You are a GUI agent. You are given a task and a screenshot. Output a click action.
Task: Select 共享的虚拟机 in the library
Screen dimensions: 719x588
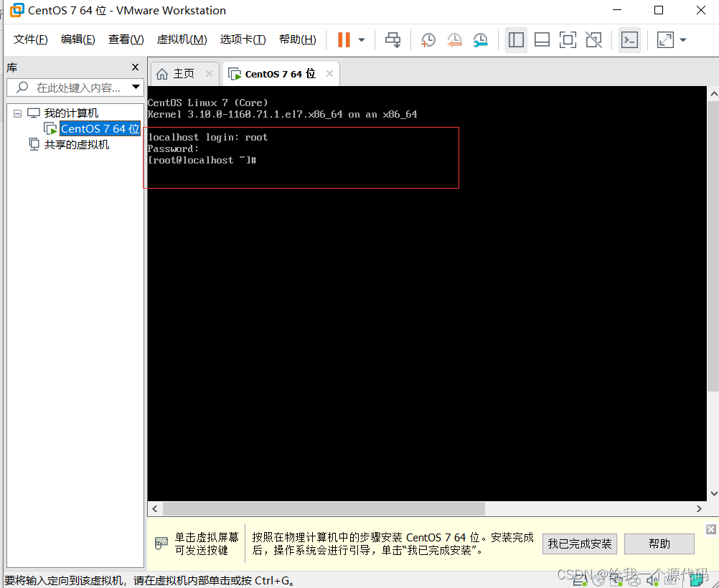pyautogui.click(x=77, y=145)
